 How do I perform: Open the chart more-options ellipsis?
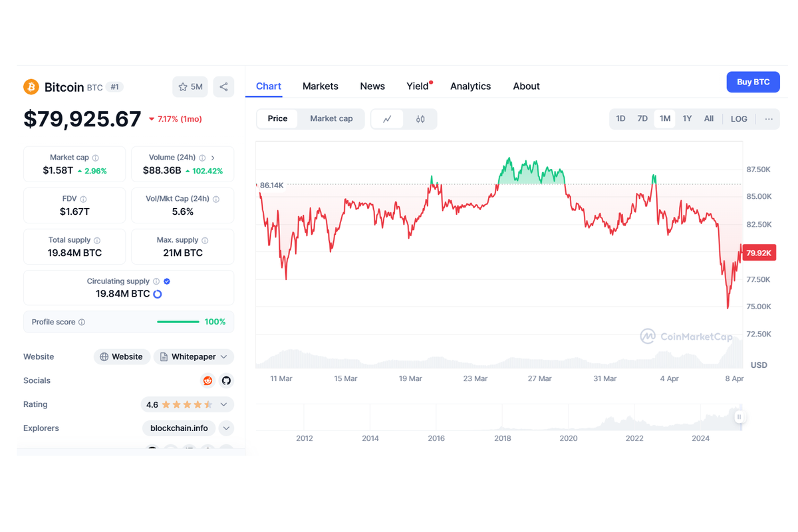(769, 119)
